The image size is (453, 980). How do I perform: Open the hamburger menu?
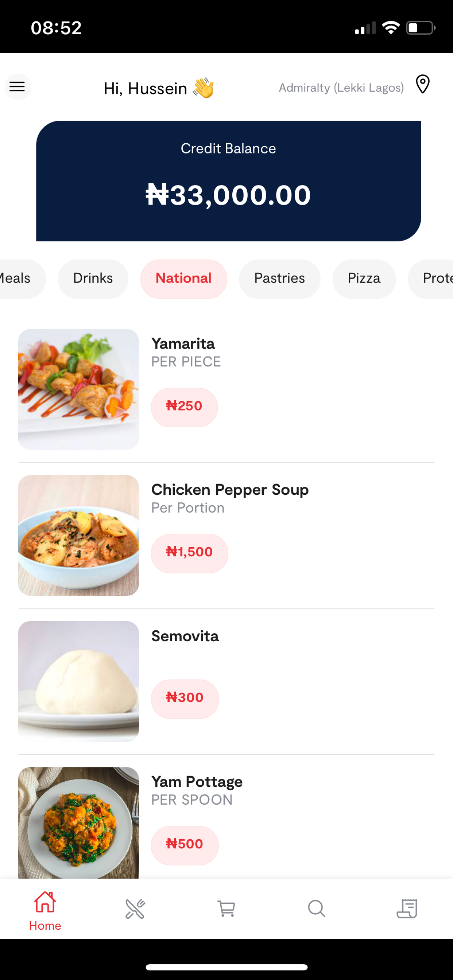[18, 87]
